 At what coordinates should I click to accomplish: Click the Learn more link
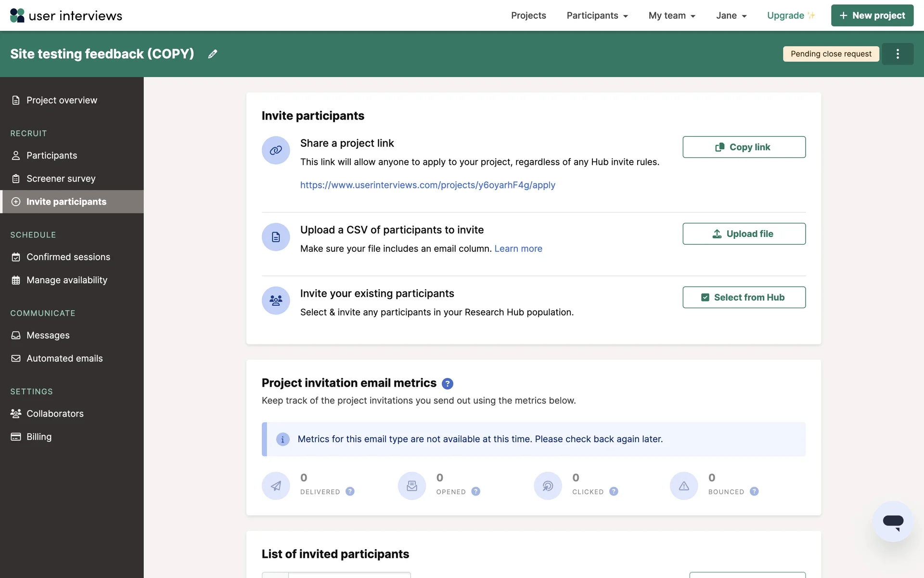[518, 249]
